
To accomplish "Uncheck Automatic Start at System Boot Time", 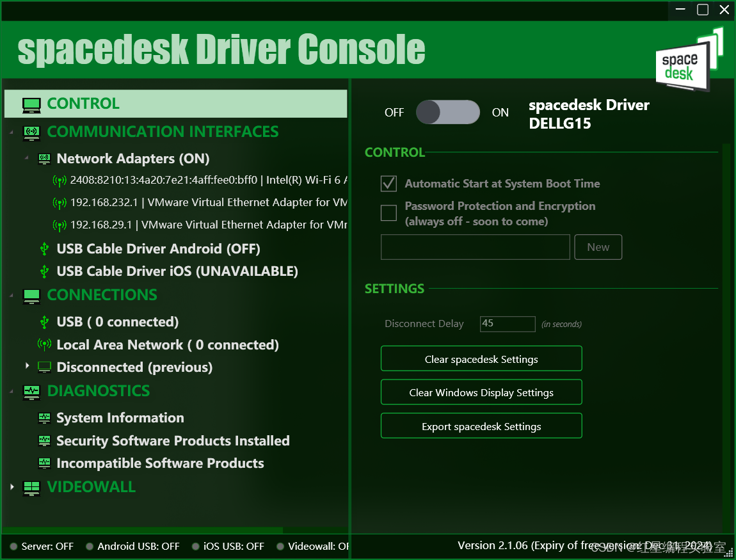I will point(388,184).
